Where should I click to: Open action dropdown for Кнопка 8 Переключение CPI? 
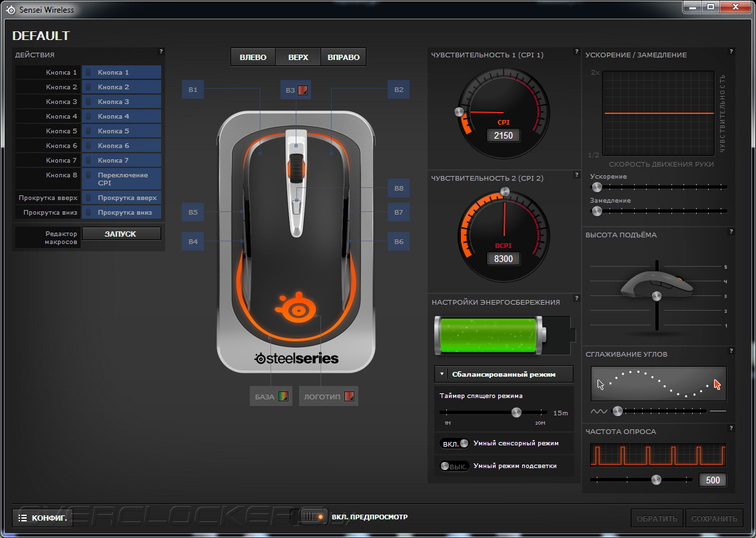(x=121, y=179)
